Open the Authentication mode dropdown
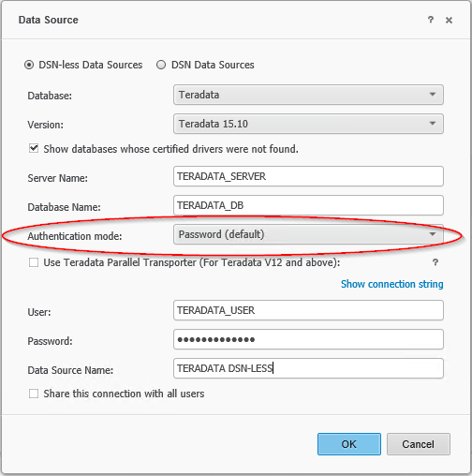 tap(308, 234)
